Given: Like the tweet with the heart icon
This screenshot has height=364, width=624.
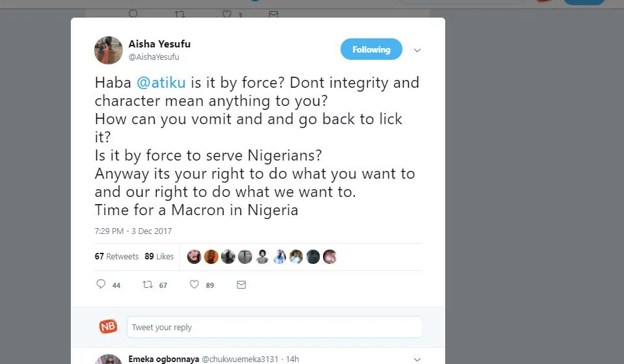Looking at the screenshot, I should pos(194,285).
